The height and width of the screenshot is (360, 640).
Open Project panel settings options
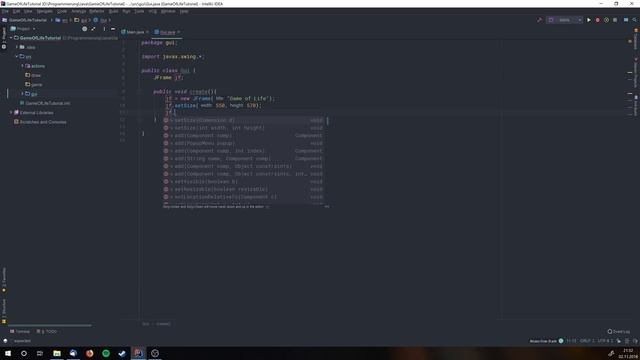click(104, 29)
